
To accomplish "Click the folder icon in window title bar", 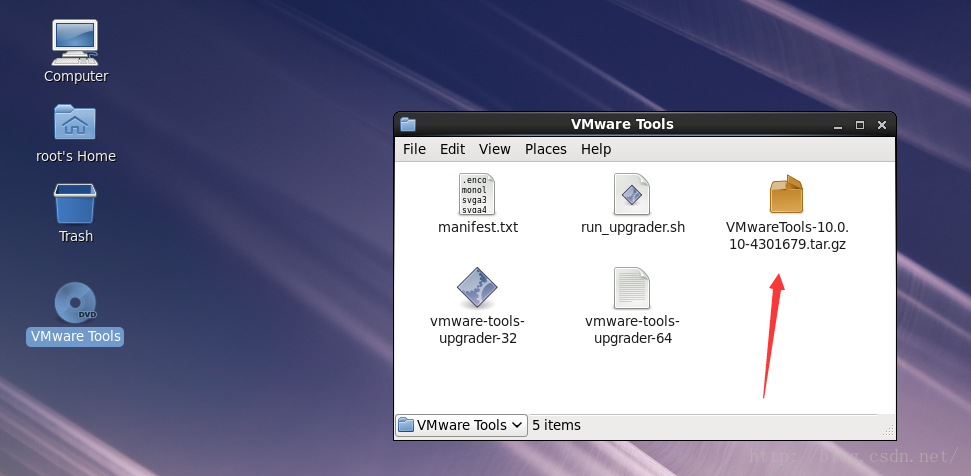I will (x=407, y=124).
